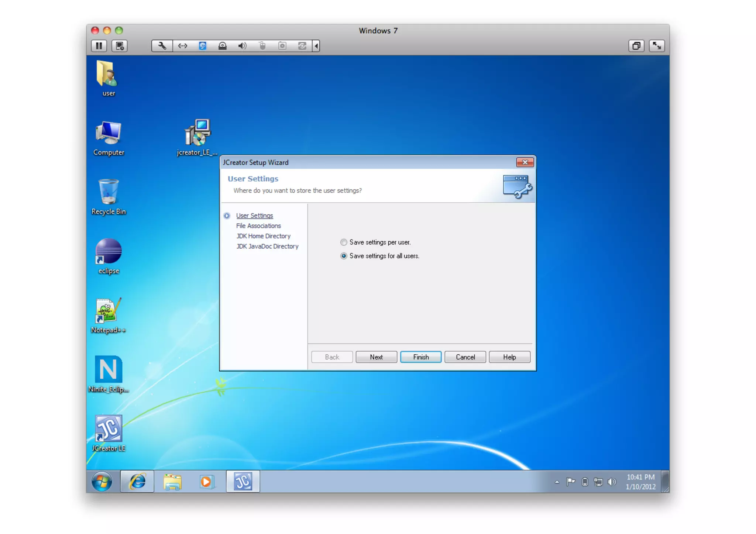Image resolution: width=756 pixels, height=534 pixels.
Task: Click the Finish button
Action: pyautogui.click(x=420, y=357)
